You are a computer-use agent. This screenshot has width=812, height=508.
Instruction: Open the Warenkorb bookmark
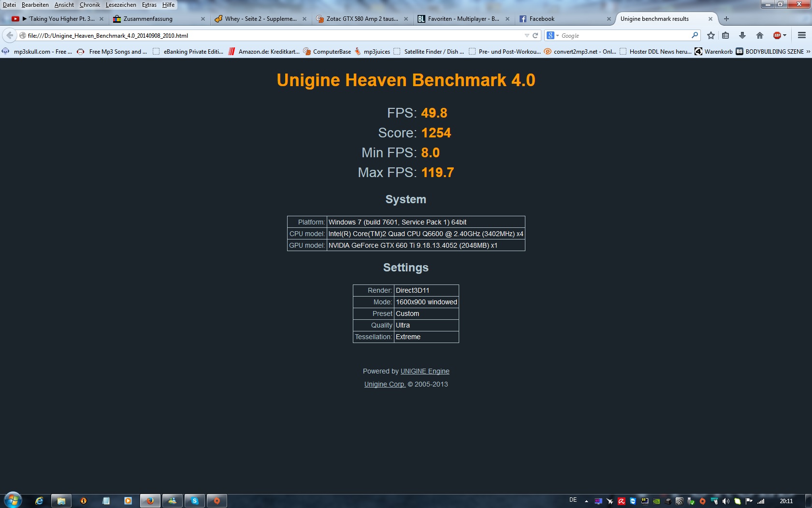pos(713,51)
